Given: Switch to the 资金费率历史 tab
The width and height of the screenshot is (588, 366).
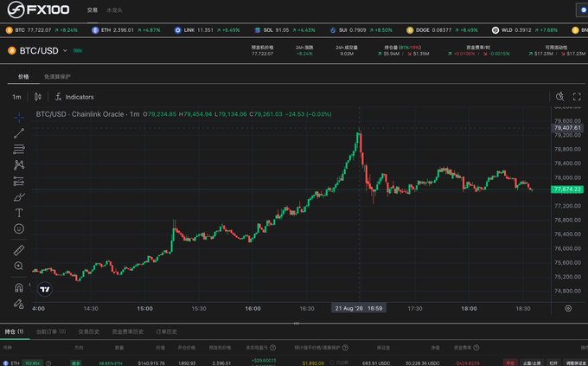Looking at the screenshot, I should [127, 331].
